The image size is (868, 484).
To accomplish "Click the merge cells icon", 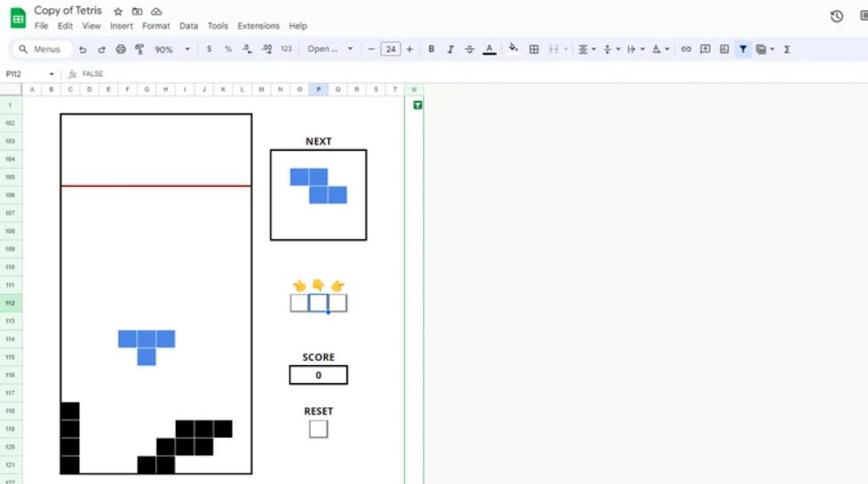I will point(553,49).
